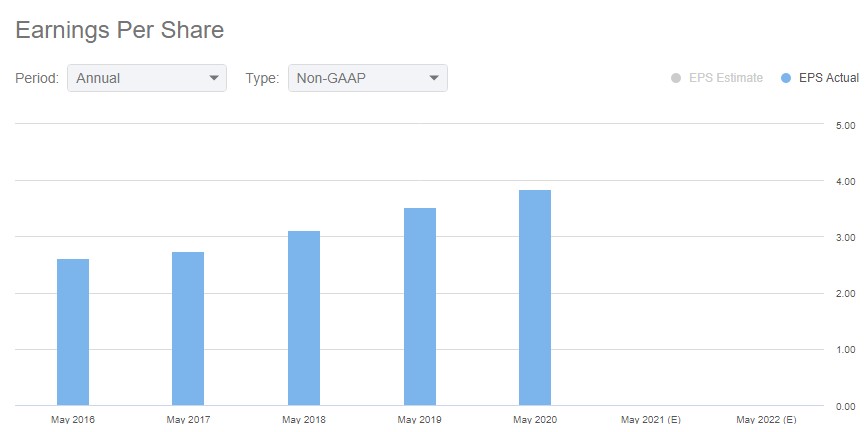
Task: Click the 'May 2019' axis label
Action: click(420, 420)
